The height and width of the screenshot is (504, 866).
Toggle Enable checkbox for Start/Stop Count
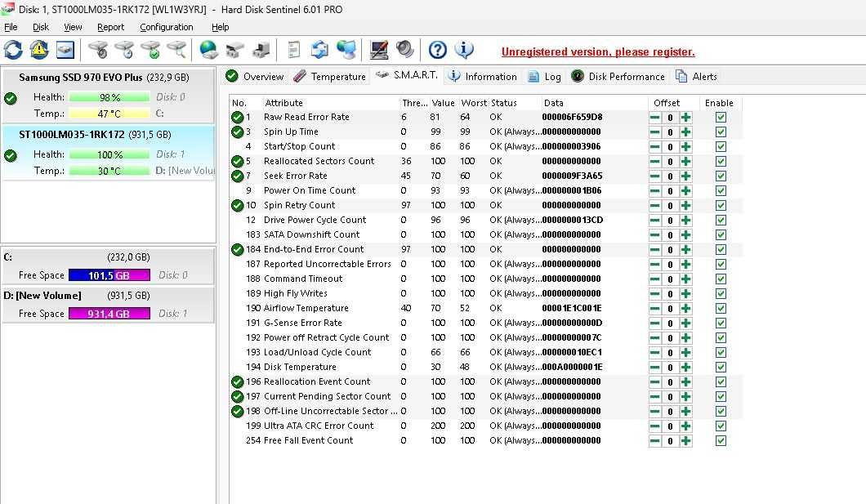[x=721, y=147]
